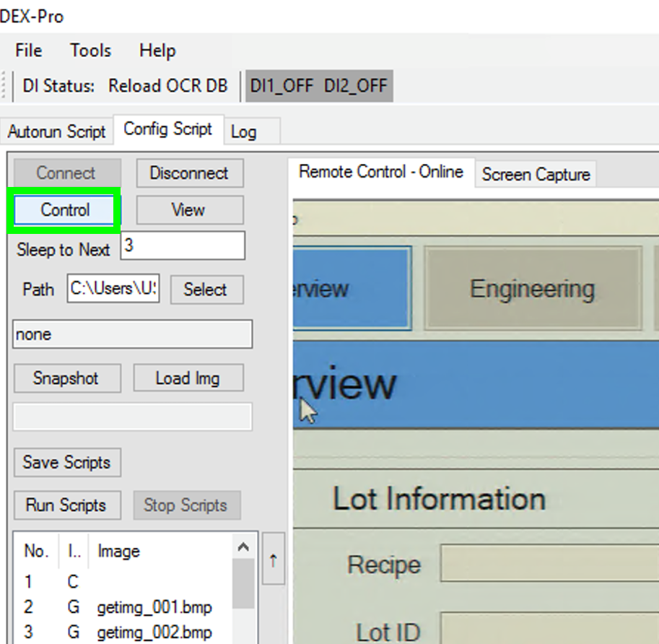This screenshot has height=644, width=659.
Task: Click the script list scroll-up arrow
Action: tap(243, 547)
